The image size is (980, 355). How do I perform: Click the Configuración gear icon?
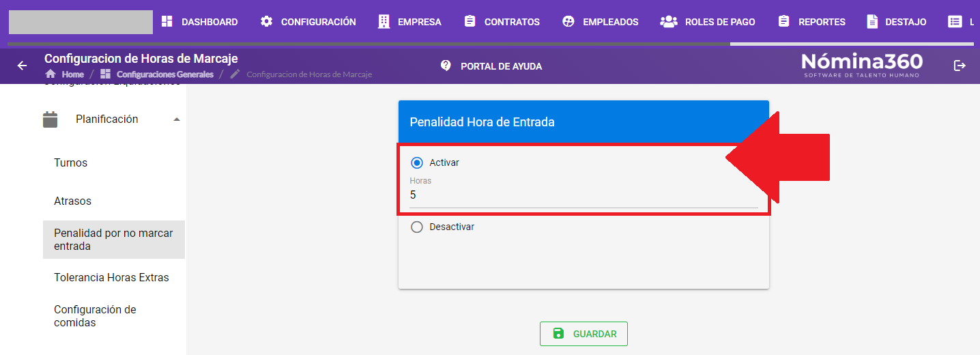point(266,22)
